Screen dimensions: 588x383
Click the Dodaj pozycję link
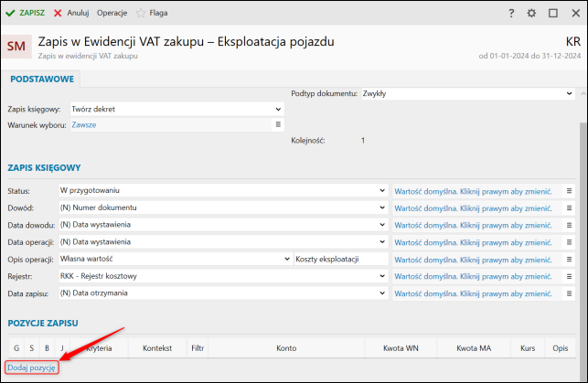coord(31,367)
